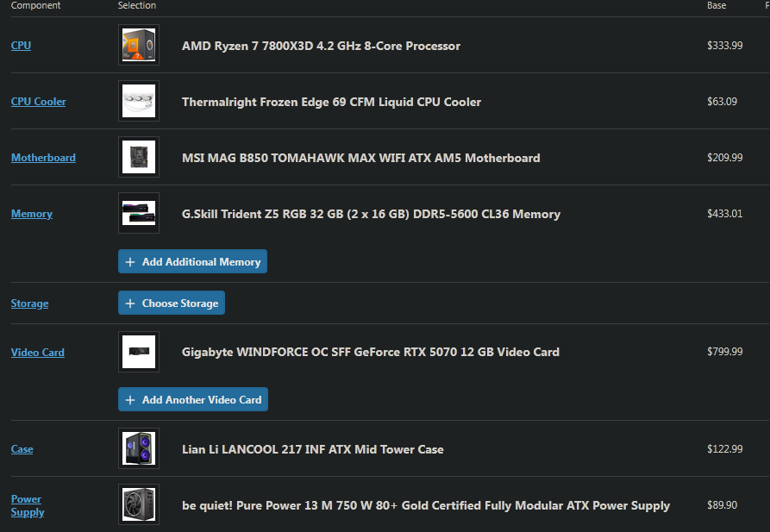Select Gigabyte WINDFORCE OC SFF video card name
Image resolution: width=770 pixels, height=532 pixels.
[x=371, y=352]
